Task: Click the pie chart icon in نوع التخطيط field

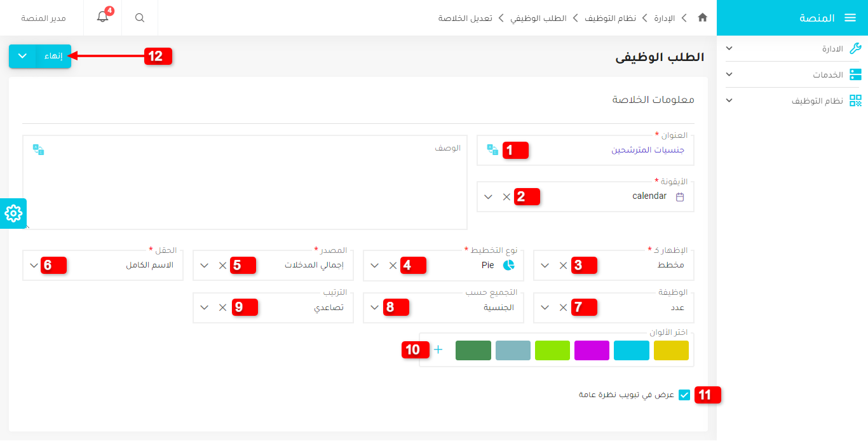Action: (x=507, y=266)
